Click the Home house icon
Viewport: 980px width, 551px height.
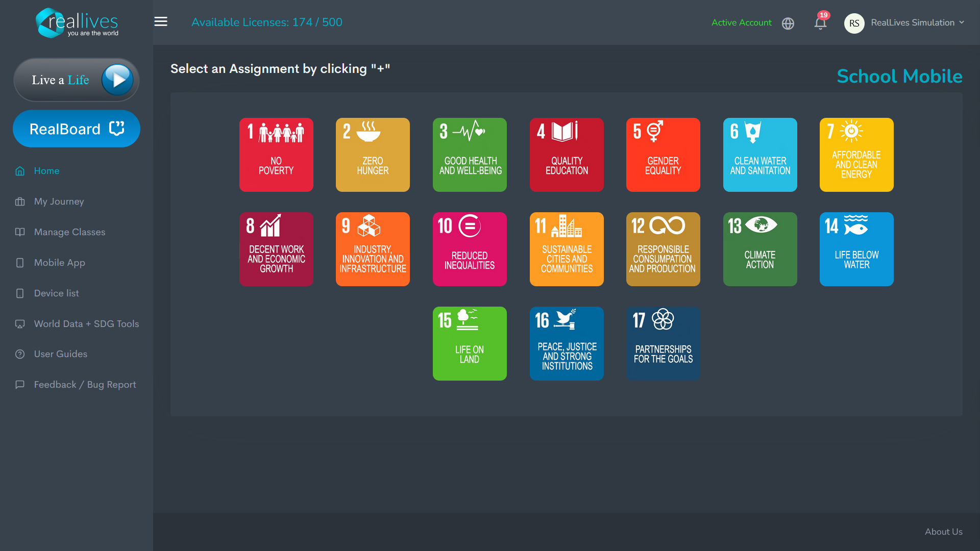point(20,171)
